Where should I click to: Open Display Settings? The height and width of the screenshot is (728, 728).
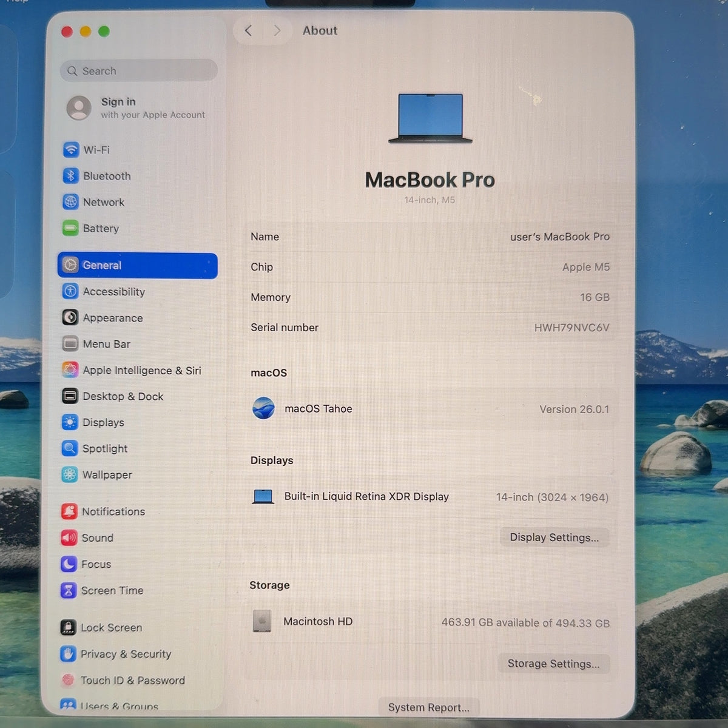pos(554,538)
